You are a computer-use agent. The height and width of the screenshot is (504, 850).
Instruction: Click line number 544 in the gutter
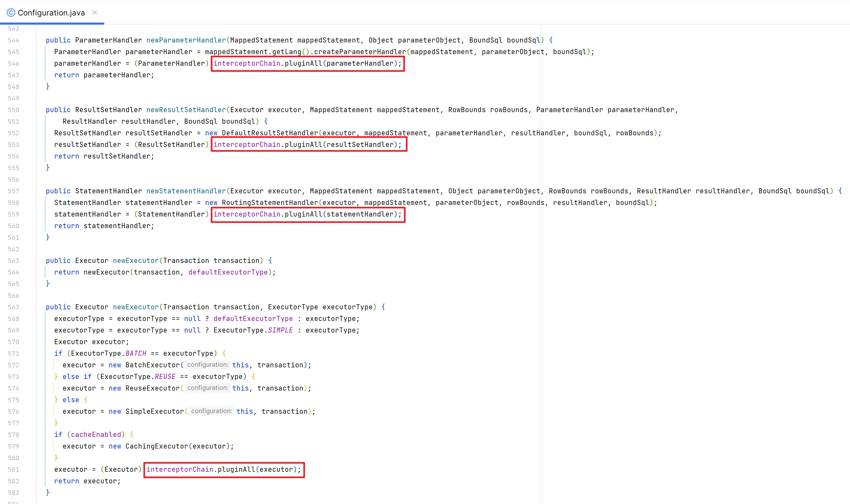14,40
